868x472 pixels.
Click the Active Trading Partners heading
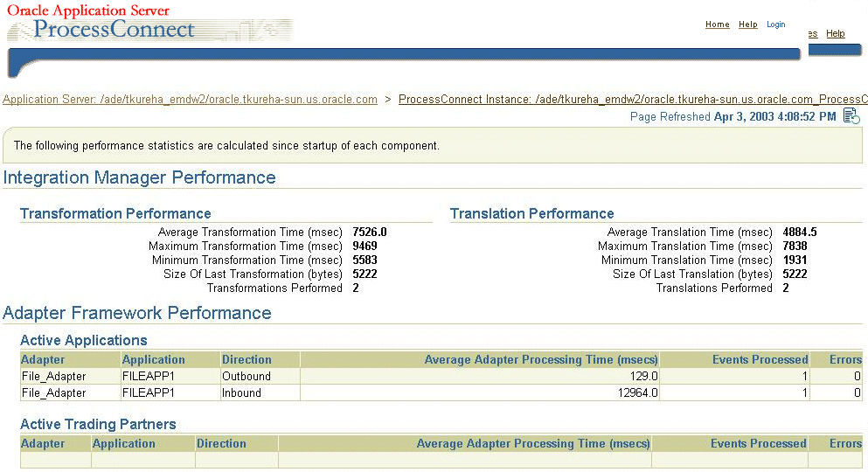[x=98, y=425]
